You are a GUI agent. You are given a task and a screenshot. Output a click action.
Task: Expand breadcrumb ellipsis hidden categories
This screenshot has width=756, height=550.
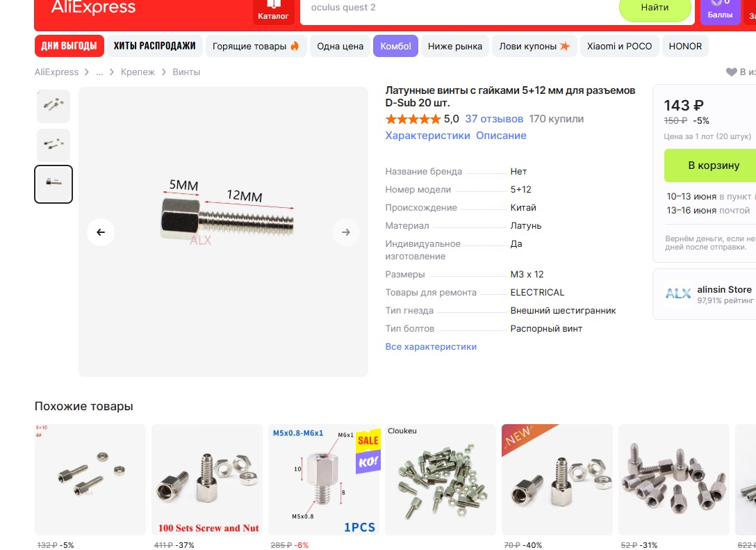tap(99, 72)
